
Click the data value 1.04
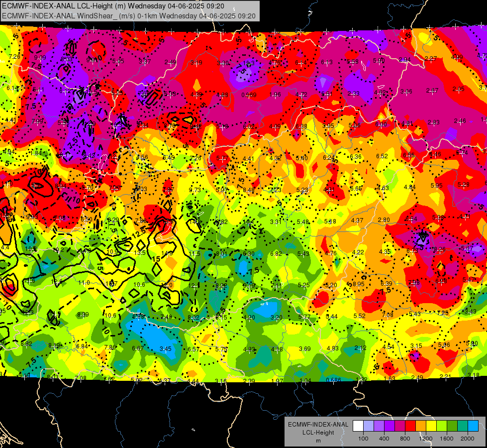pyautogui.click(x=305, y=380)
